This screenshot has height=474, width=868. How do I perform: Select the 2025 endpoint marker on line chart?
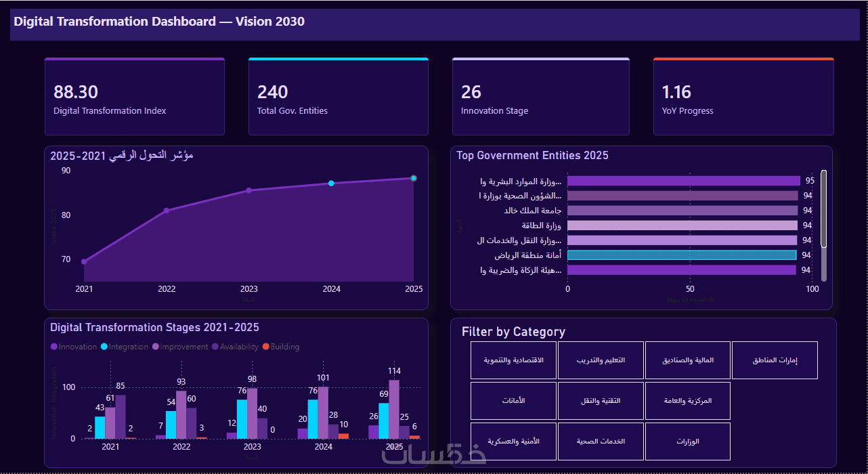[414, 178]
